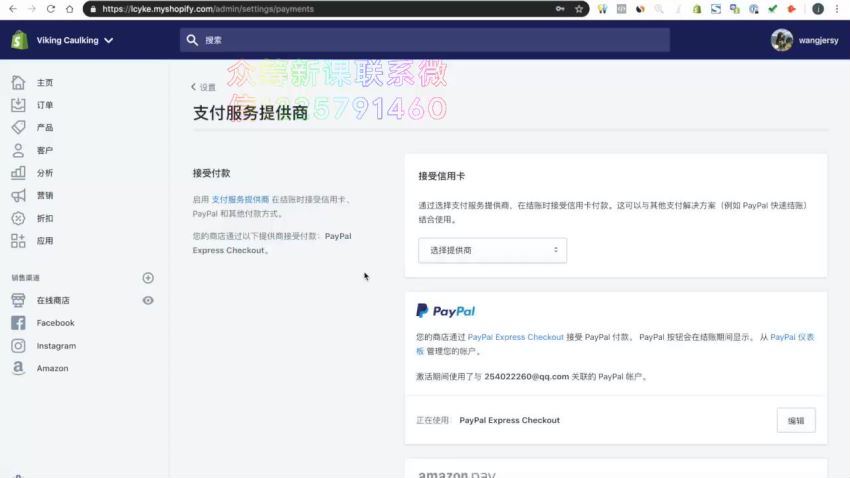
Task: Open 选择提供商 provider dropdown
Action: point(492,250)
